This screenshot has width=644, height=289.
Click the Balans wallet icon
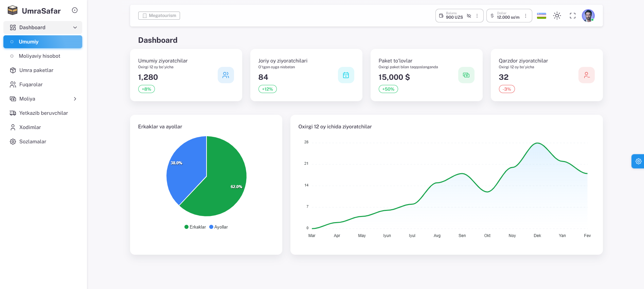click(x=441, y=16)
